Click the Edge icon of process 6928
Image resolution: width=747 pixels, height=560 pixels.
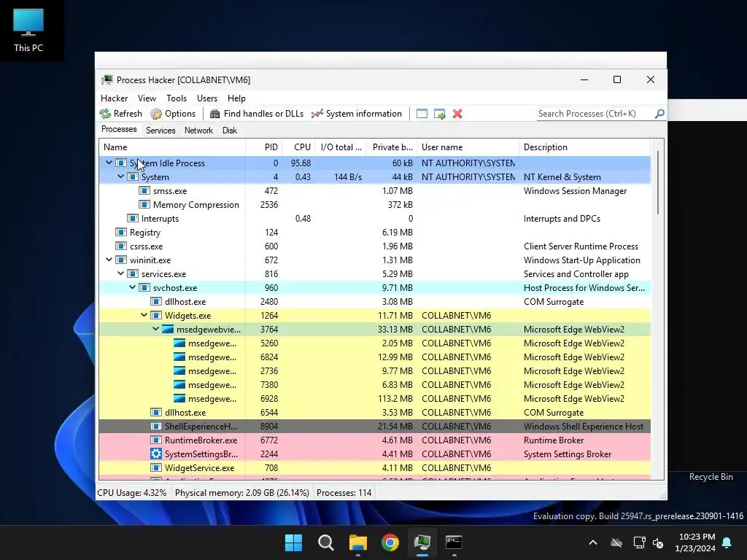pos(179,399)
